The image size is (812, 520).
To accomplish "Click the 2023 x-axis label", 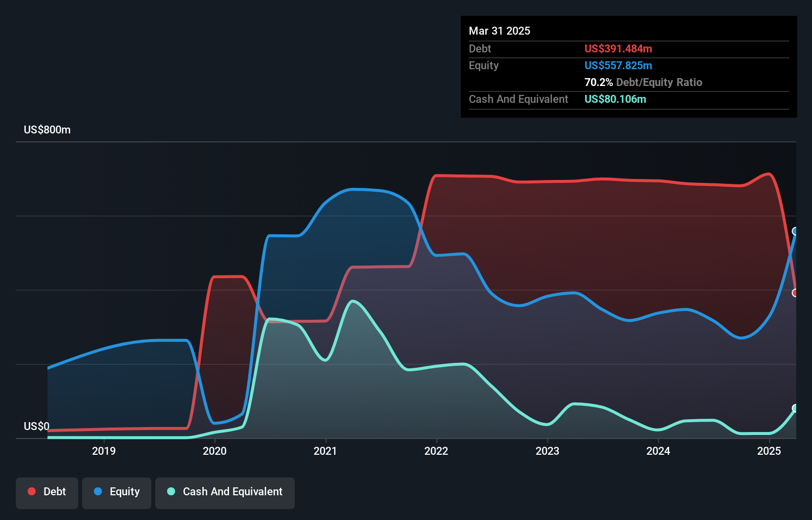I will (x=547, y=451).
